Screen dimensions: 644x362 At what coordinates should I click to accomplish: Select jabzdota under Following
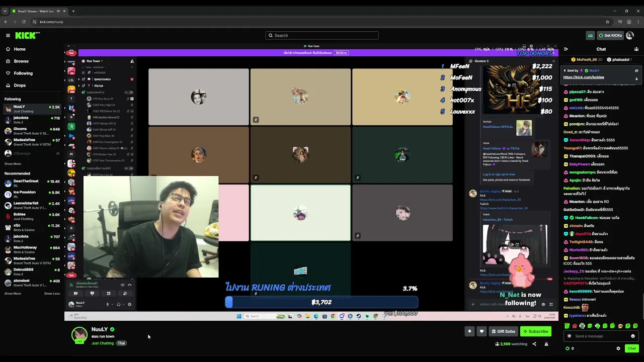coord(32,120)
